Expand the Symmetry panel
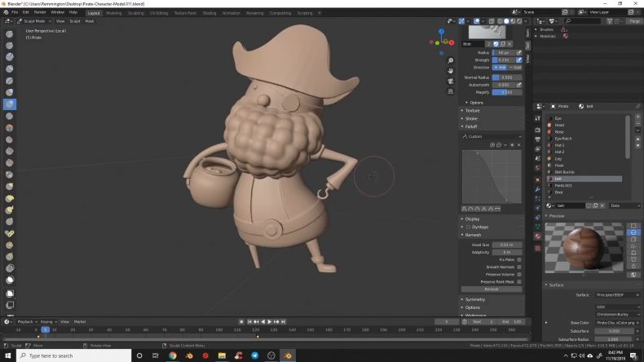 474,299
